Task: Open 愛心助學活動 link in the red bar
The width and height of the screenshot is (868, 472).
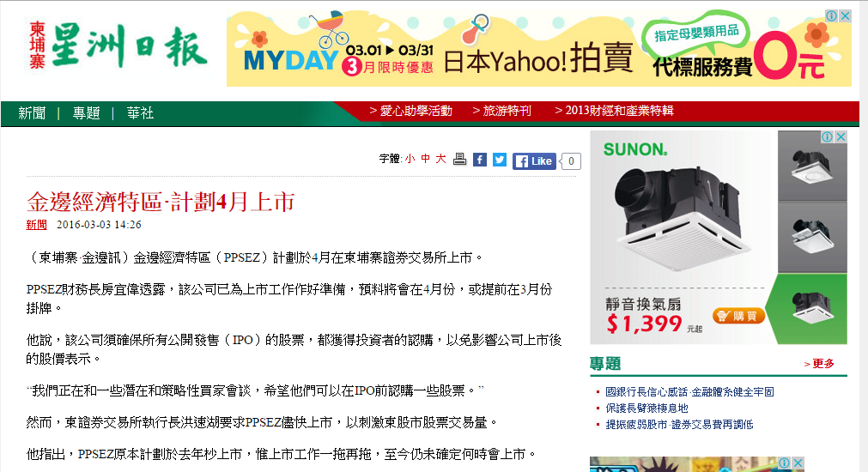Action: [410, 111]
